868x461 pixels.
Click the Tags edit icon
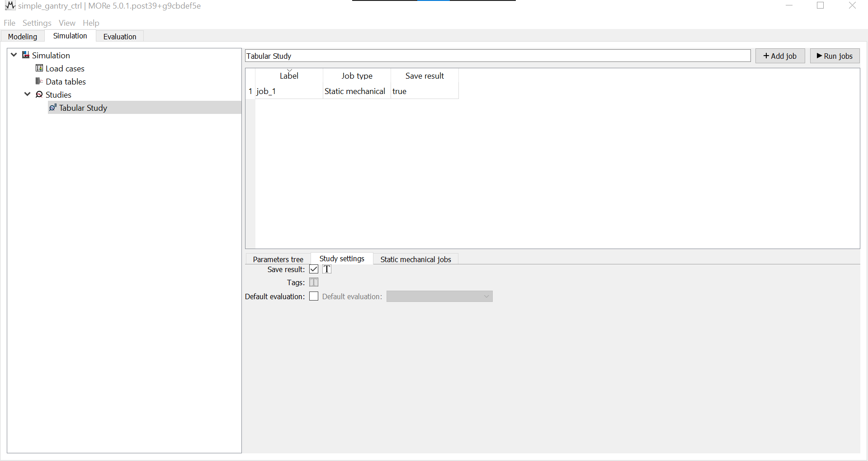point(313,282)
